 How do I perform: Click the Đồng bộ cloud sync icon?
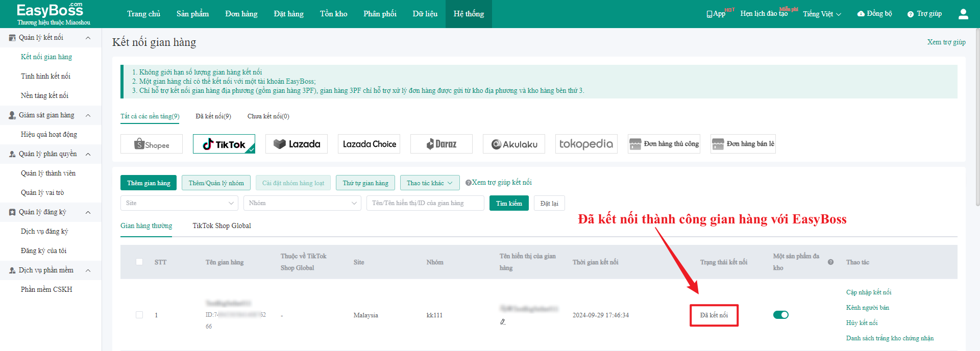point(861,14)
